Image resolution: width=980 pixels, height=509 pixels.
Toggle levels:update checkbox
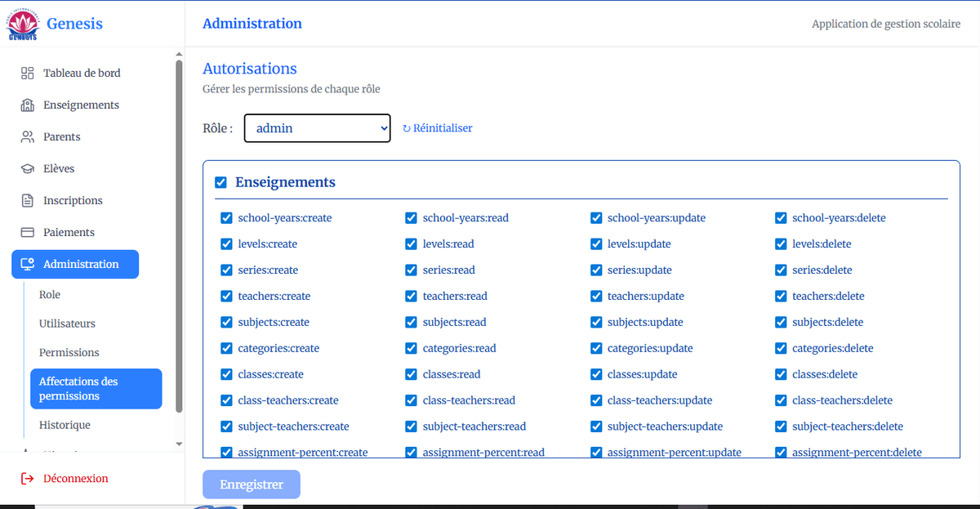[x=596, y=244]
